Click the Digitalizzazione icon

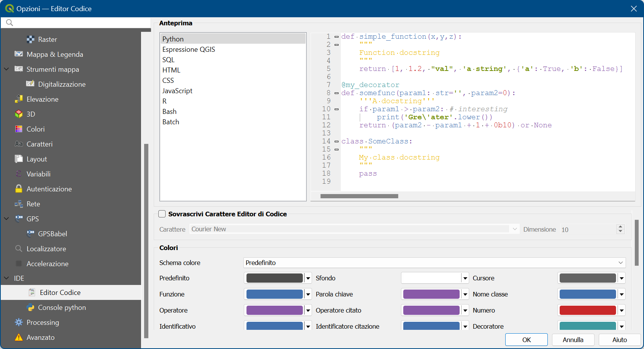tap(30, 84)
